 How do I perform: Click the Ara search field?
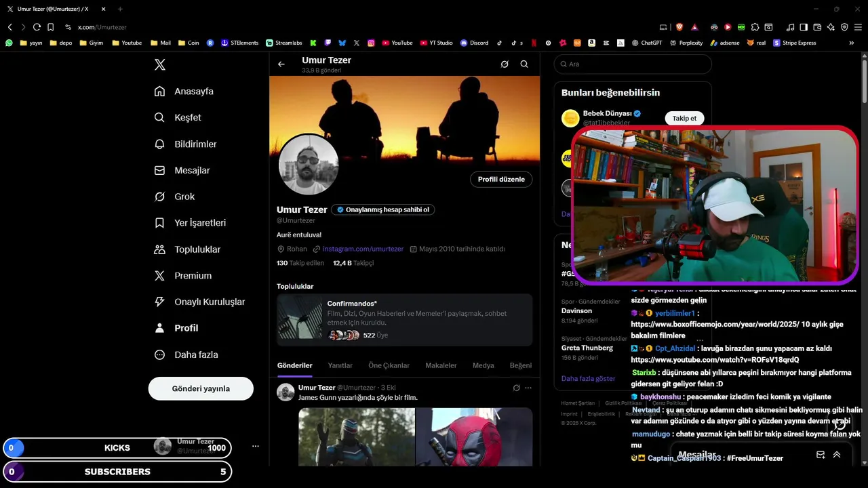coord(633,64)
